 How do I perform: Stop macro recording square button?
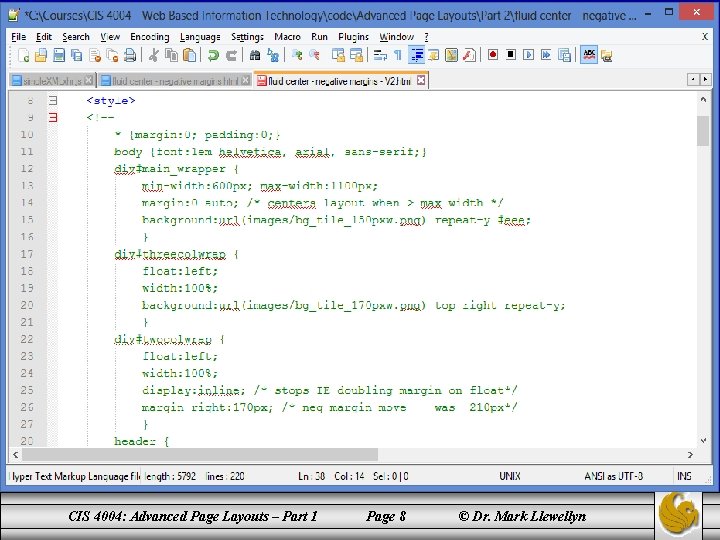[x=511, y=56]
